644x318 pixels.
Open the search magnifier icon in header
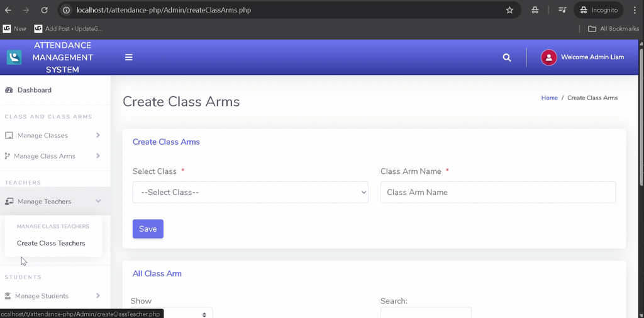507,57
